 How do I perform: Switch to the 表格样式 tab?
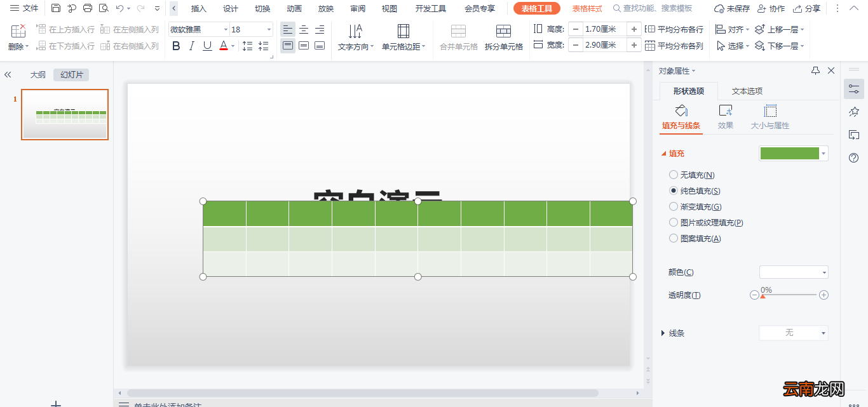(x=588, y=8)
